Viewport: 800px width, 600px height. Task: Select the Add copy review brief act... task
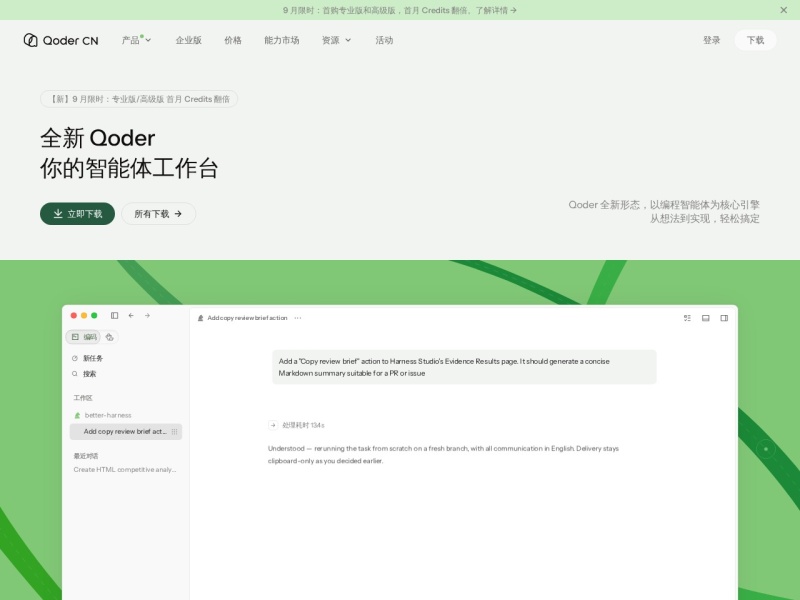[126, 432]
